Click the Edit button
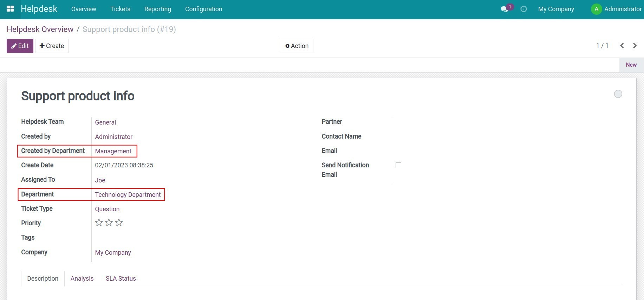Image resolution: width=644 pixels, height=300 pixels. tap(20, 46)
